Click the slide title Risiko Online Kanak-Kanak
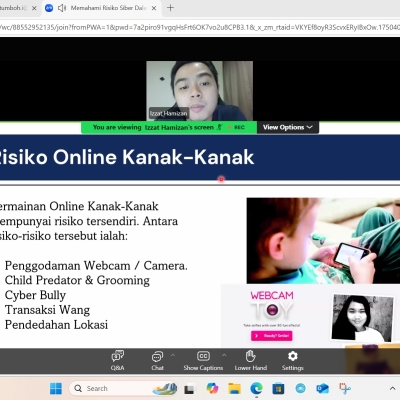The width and height of the screenshot is (400, 400). pyautogui.click(x=127, y=157)
